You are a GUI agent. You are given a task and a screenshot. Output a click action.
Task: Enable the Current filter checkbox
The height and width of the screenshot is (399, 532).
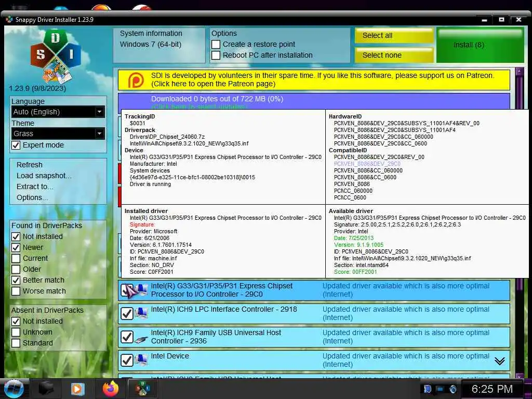[16, 258]
